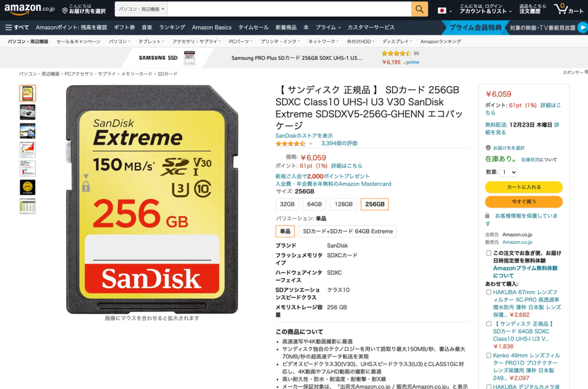Click the star rating icons under product title

pos(290,144)
